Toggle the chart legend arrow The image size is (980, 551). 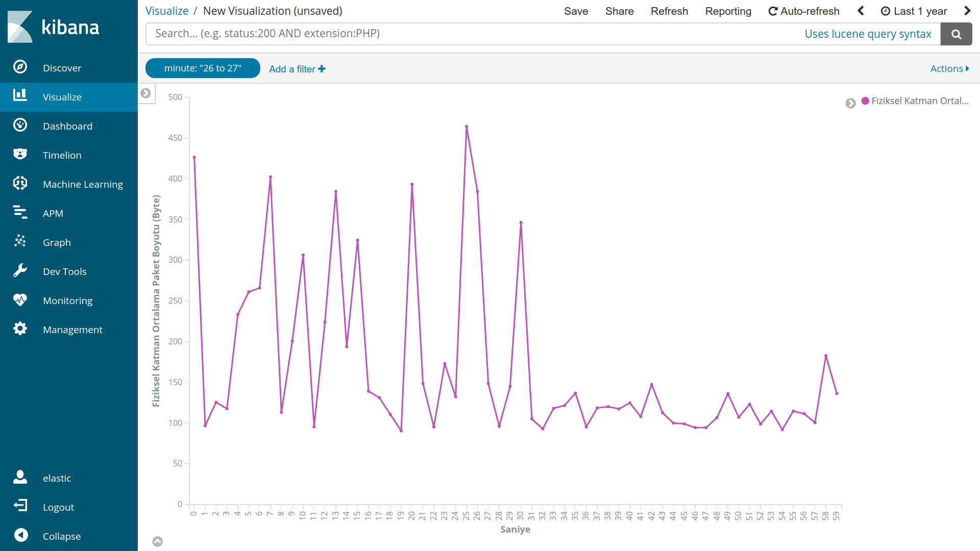pyautogui.click(x=850, y=104)
